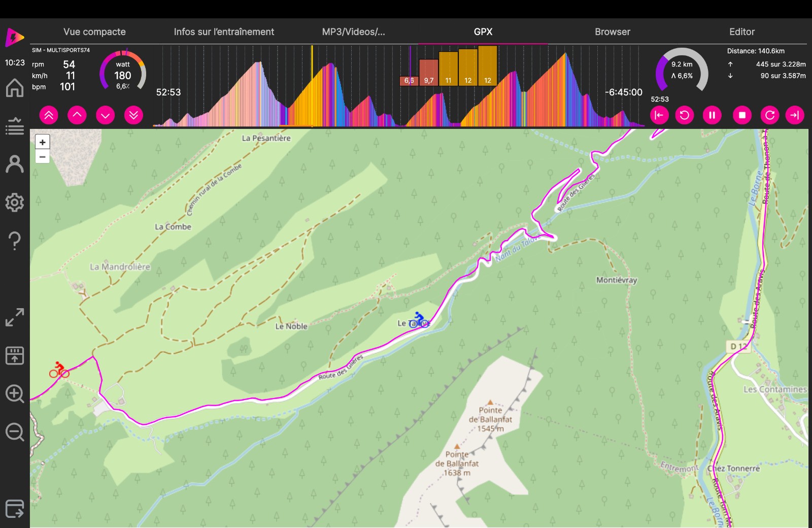Open the workout list icon in sidebar
The width and height of the screenshot is (812, 528).
(x=15, y=126)
